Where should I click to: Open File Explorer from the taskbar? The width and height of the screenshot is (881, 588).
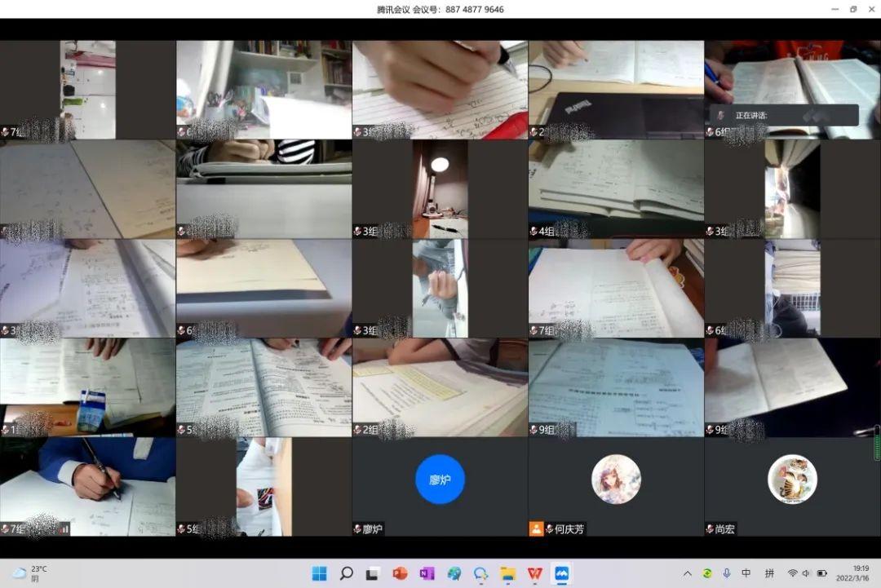(508, 573)
